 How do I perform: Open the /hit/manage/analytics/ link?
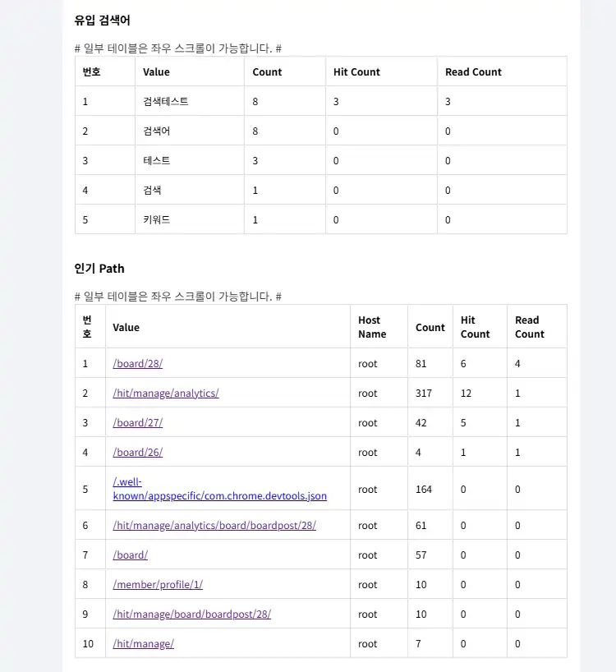coord(165,393)
